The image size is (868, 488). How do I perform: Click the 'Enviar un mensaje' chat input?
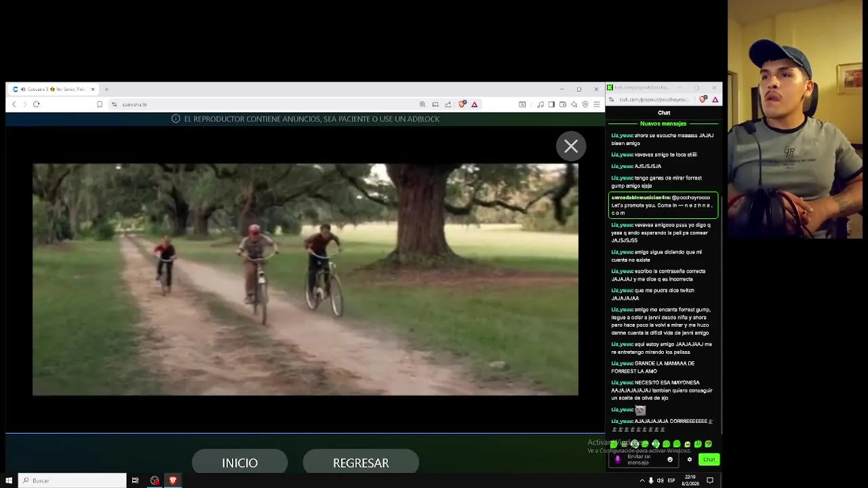click(x=639, y=460)
